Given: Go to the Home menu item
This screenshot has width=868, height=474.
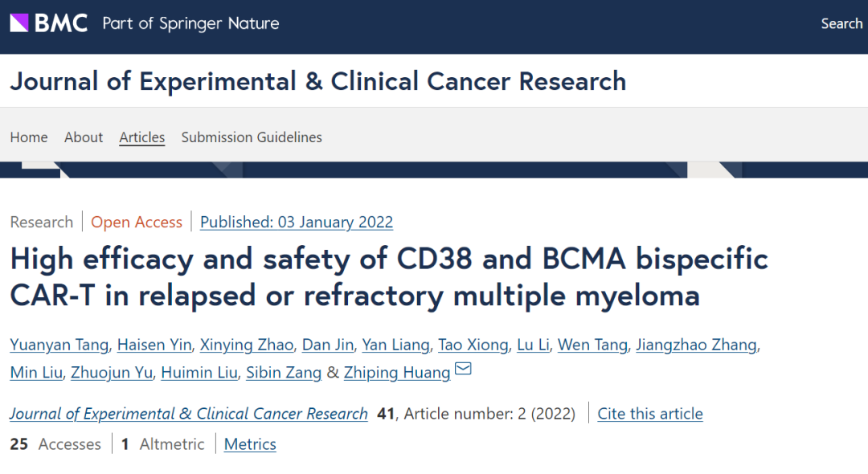Looking at the screenshot, I should click(x=29, y=137).
